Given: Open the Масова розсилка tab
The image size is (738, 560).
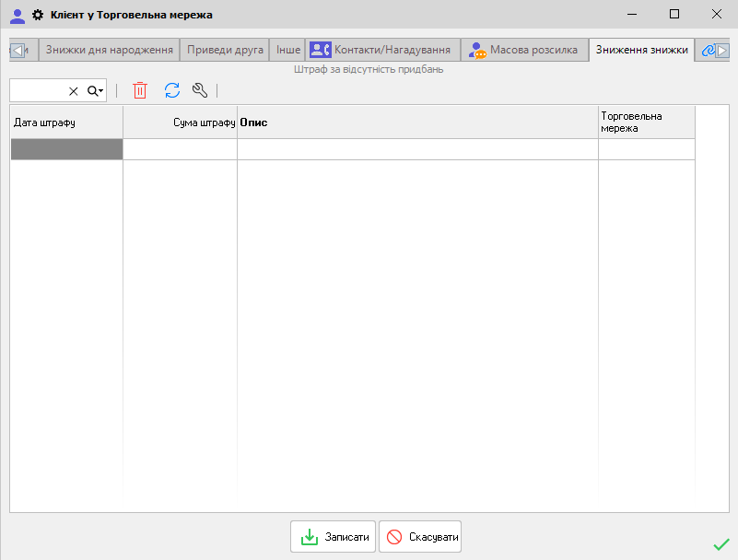Looking at the screenshot, I should 523,50.
